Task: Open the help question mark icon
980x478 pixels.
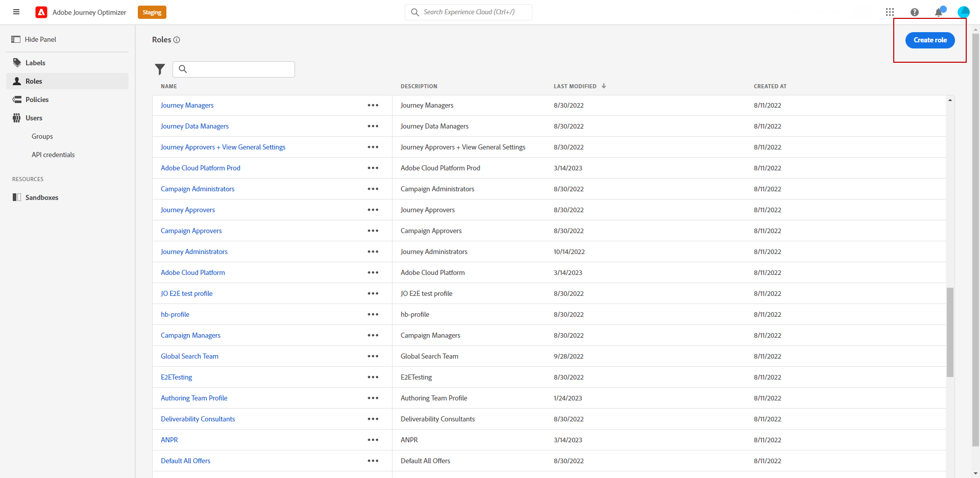Action: [x=914, y=12]
